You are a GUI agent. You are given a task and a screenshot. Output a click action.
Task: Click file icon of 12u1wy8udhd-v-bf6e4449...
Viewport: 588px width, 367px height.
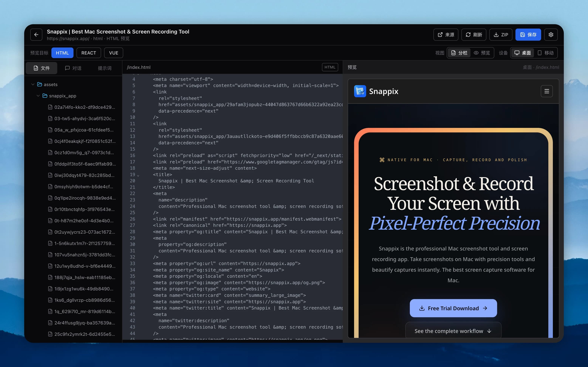50,266
